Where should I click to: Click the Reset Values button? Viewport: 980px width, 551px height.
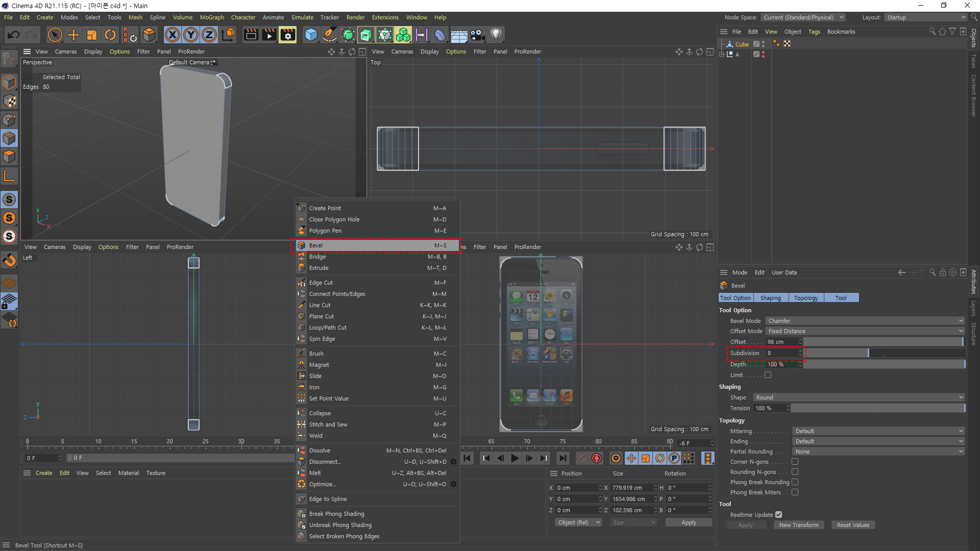(x=853, y=525)
